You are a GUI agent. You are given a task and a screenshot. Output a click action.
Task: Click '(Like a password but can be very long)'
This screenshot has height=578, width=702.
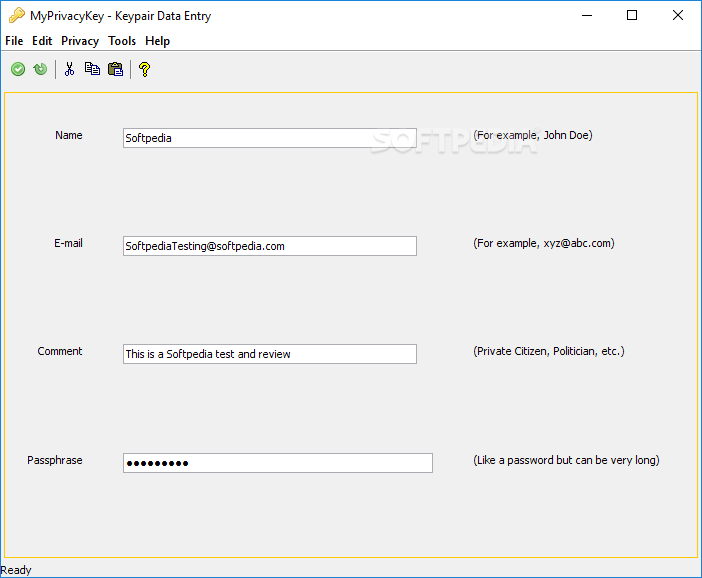(566, 460)
